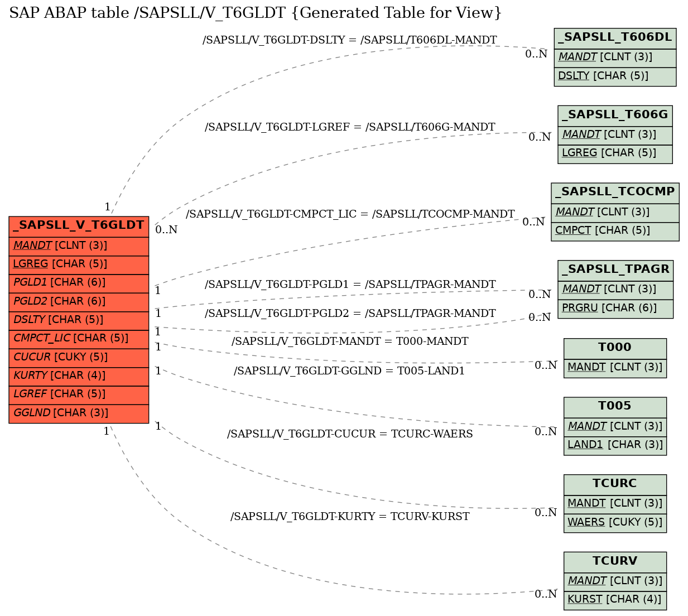Click the PGLD1 = TPAGR-MANDT relation label
688x616 pixels.
click(x=350, y=285)
